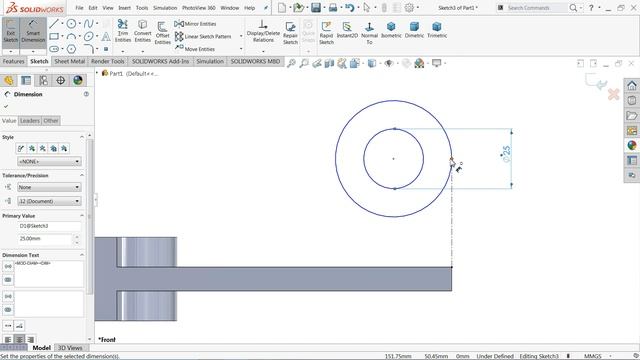This screenshot has width=640, height=360.
Task: Open the ConfigurationManager tab icon
Action: (43, 80)
